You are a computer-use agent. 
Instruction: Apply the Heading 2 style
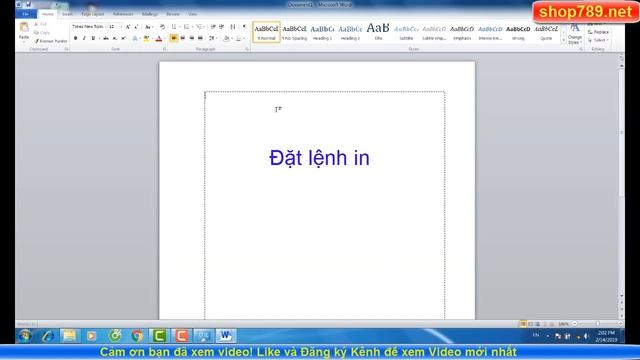[x=350, y=32]
